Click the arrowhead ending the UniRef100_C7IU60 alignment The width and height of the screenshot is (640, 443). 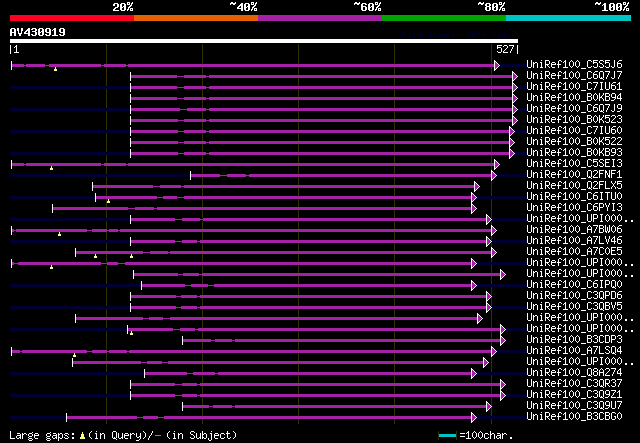click(x=512, y=131)
